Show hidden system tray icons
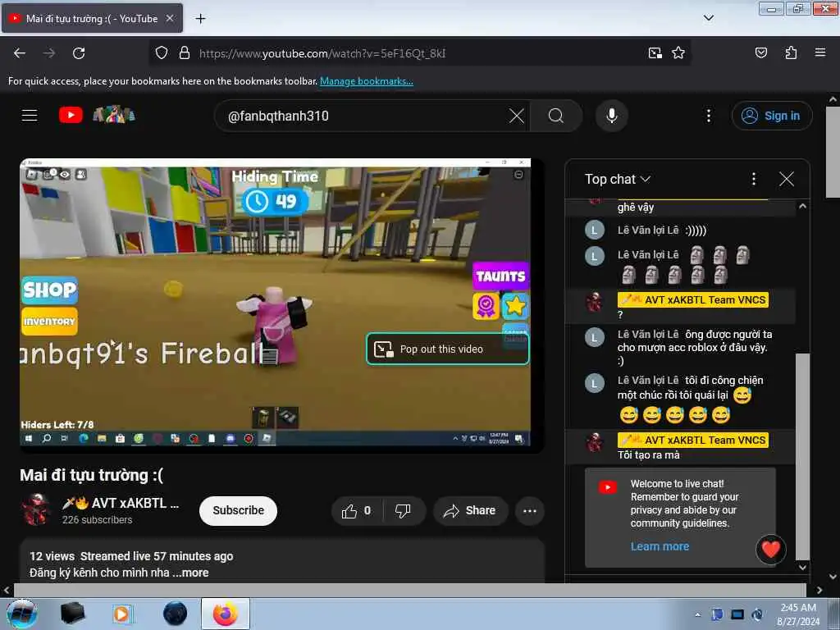Screen dimensions: 840x630 697,614
